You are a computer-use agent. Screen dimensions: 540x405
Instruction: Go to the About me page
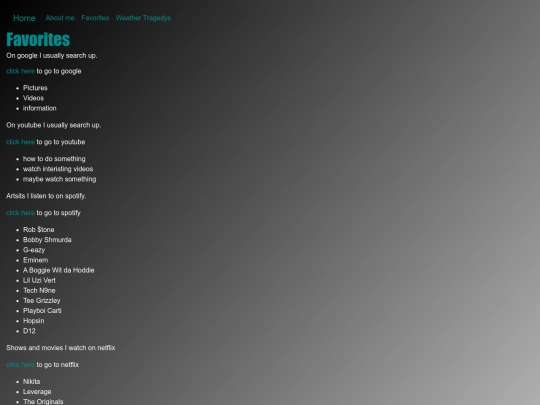point(60,18)
